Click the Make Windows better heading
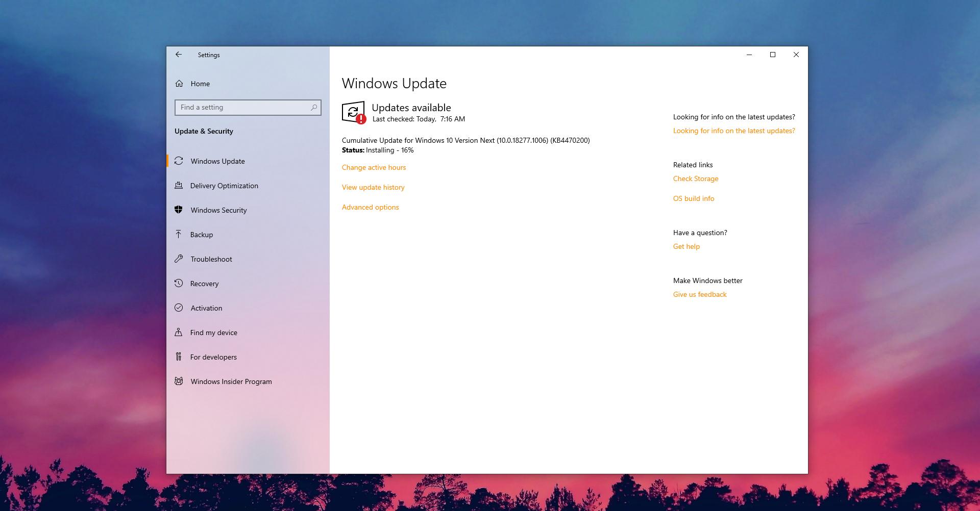Image resolution: width=980 pixels, height=511 pixels. point(707,280)
